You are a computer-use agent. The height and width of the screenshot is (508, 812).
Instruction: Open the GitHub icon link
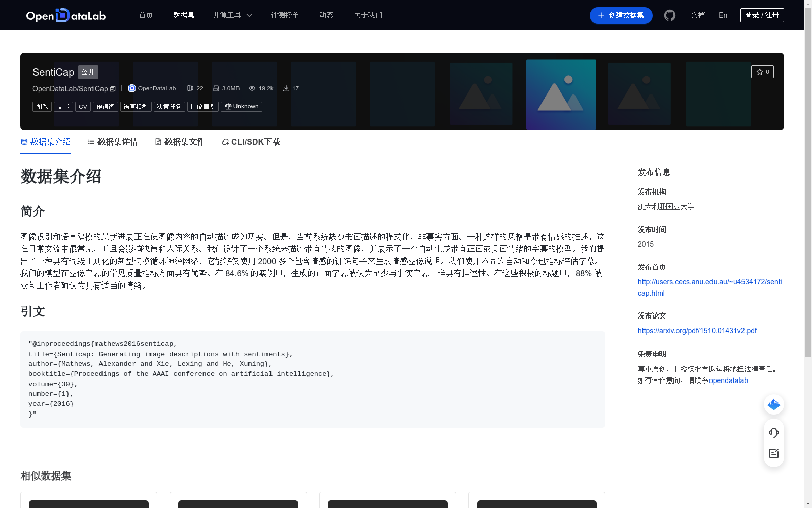coord(670,15)
